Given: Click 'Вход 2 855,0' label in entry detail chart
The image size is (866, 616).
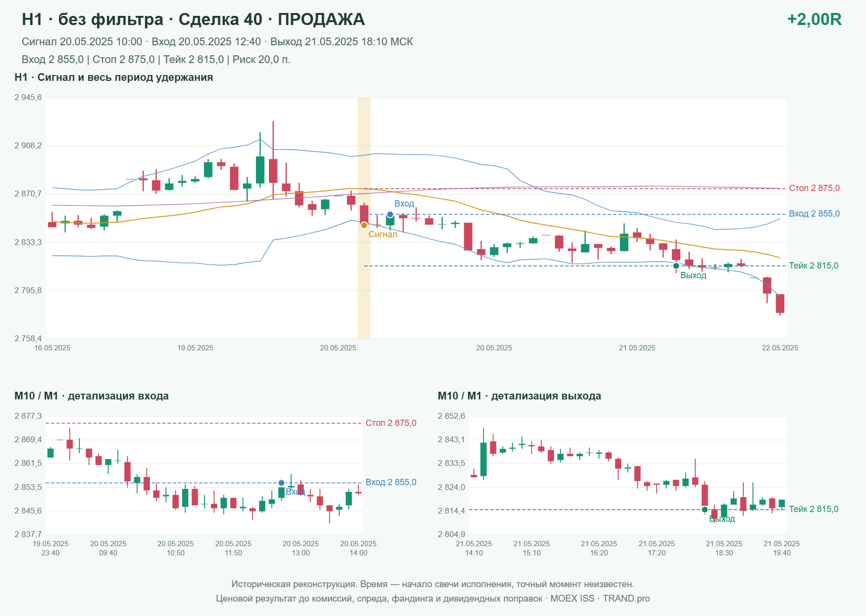Looking at the screenshot, I should click(391, 482).
